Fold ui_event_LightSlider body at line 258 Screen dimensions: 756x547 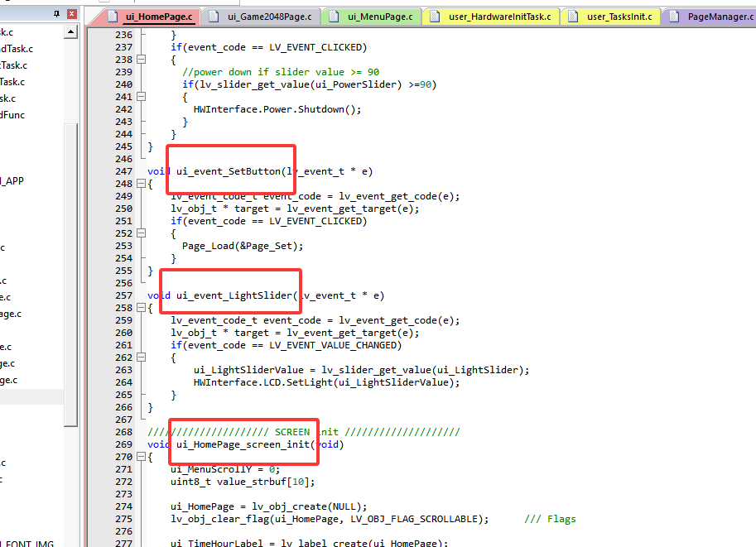pos(141,308)
